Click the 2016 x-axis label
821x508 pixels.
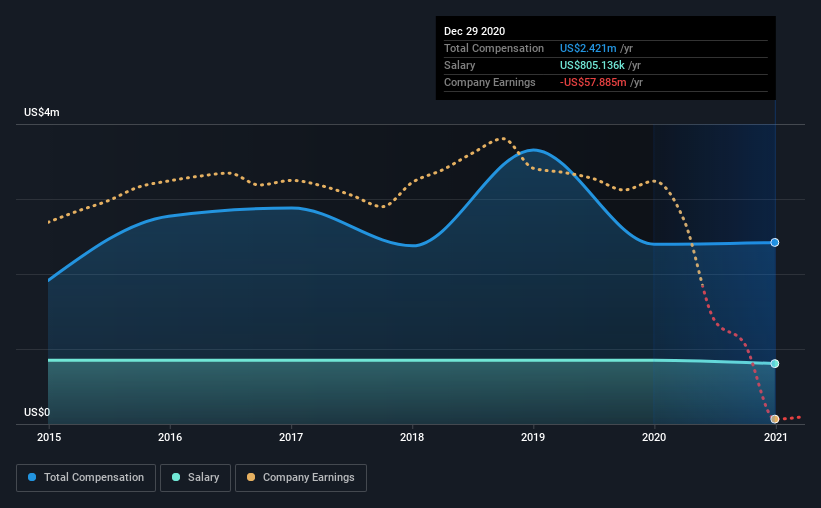pyautogui.click(x=170, y=437)
